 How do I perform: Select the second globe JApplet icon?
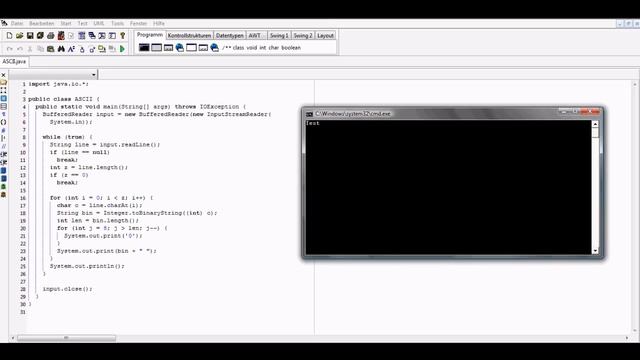[x=214, y=48]
